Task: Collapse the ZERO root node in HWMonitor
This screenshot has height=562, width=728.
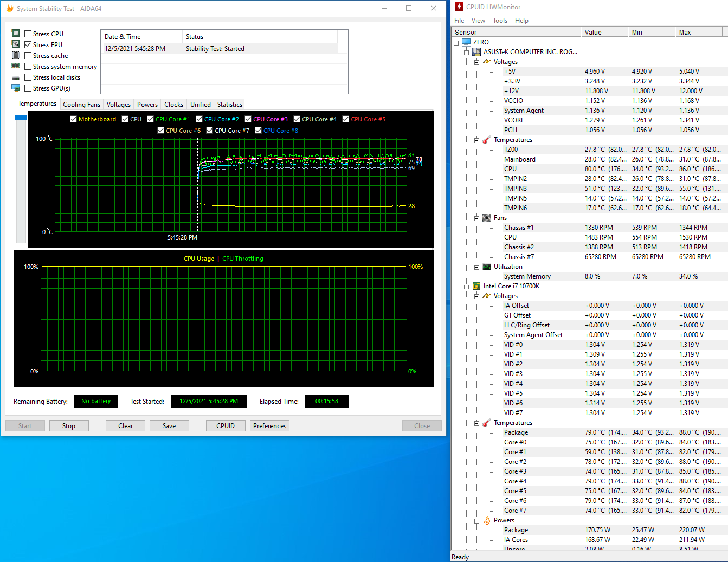Action: click(456, 42)
